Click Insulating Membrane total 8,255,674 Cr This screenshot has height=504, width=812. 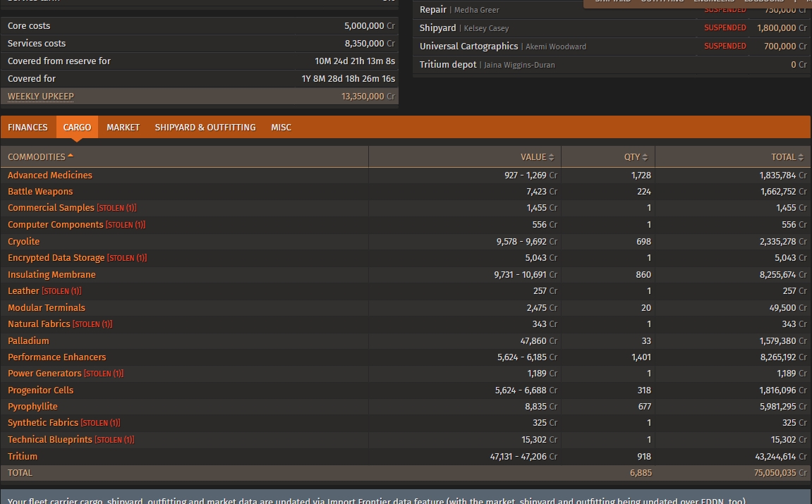tap(783, 274)
